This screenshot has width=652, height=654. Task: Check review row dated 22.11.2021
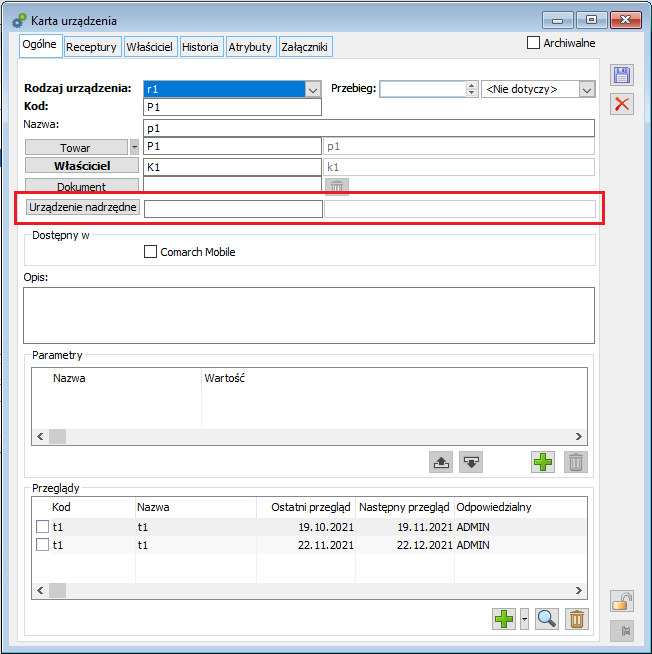coord(43,545)
